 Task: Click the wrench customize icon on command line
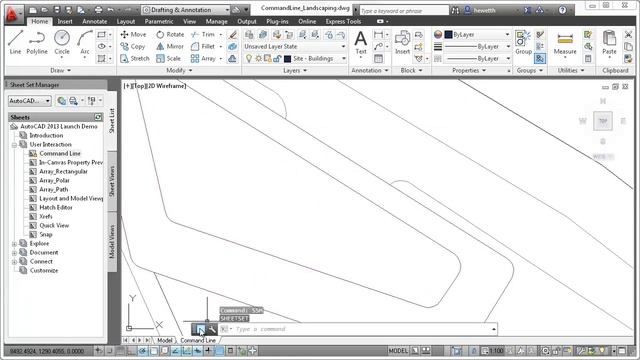(x=212, y=329)
